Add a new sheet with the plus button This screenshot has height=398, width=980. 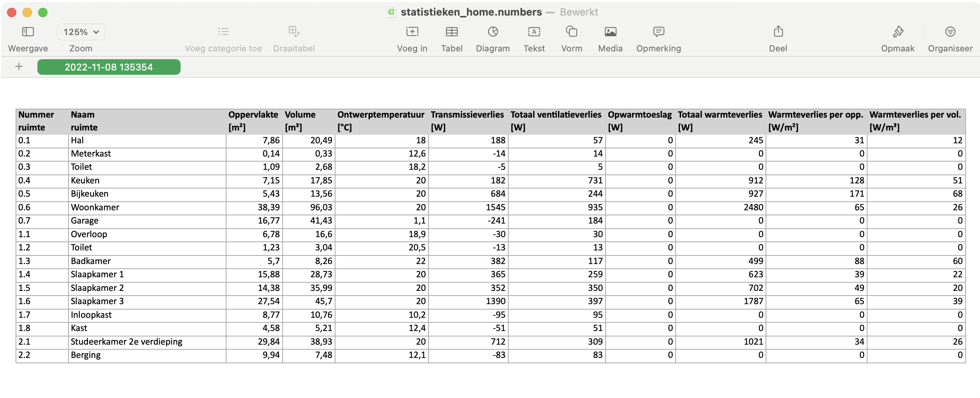pyautogui.click(x=19, y=67)
